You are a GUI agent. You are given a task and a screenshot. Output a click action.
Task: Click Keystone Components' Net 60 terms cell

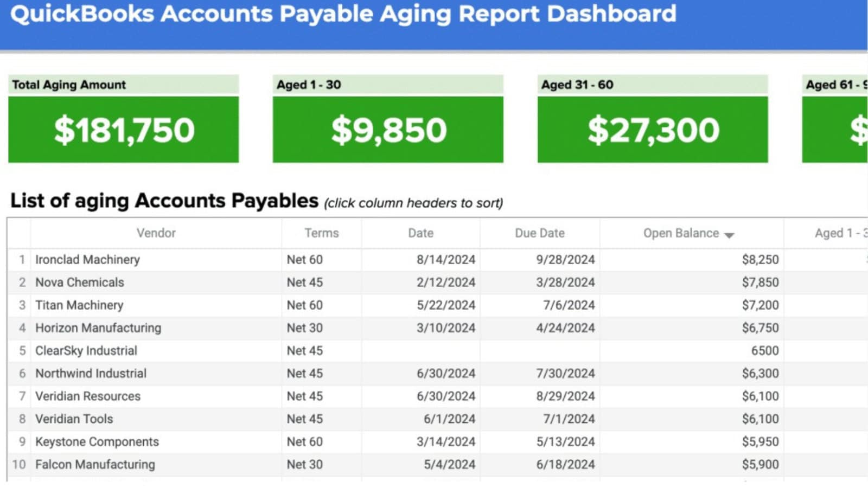click(305, 441)
